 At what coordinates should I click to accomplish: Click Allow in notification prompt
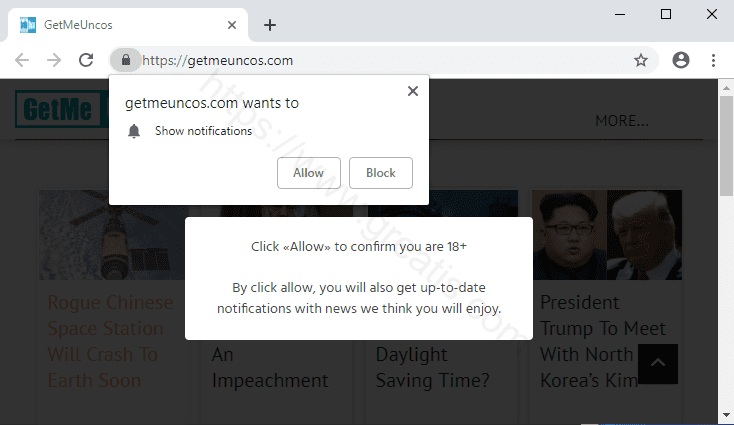(x=308, y=173)
